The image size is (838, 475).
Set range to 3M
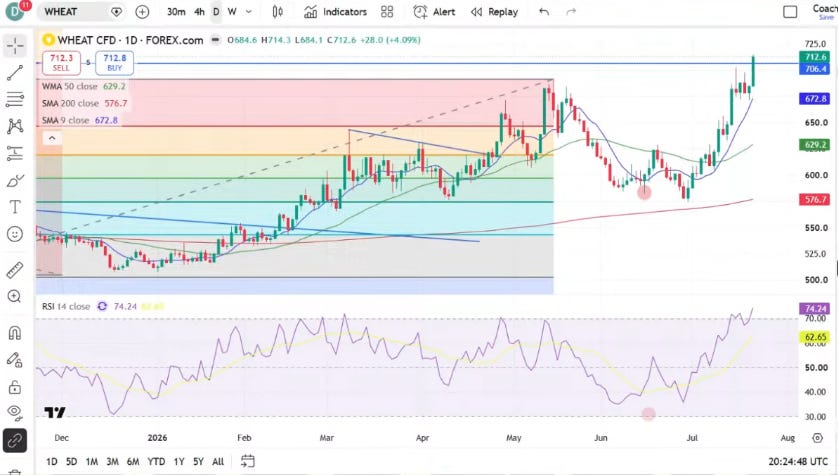coord(112,462)
